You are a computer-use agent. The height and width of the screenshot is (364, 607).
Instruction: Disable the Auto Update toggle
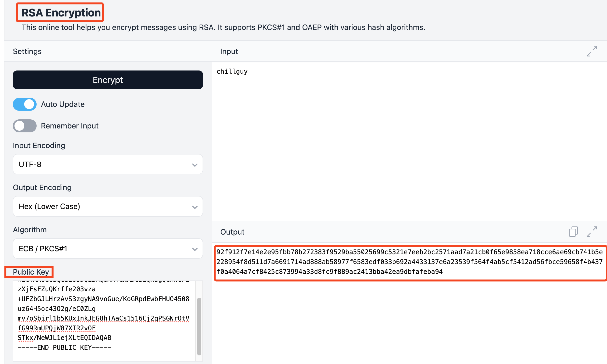pyautogui.click(x=25, y=104)
